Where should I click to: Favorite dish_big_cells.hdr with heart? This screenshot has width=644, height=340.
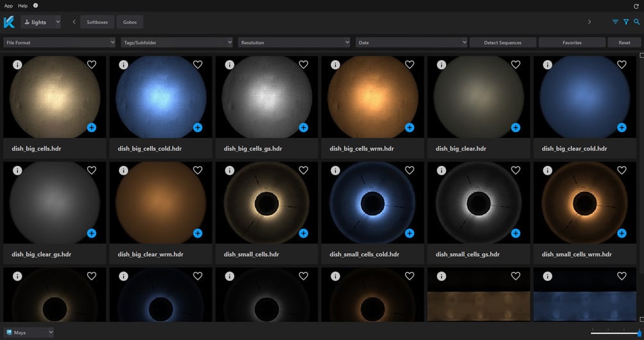[92, 65]
